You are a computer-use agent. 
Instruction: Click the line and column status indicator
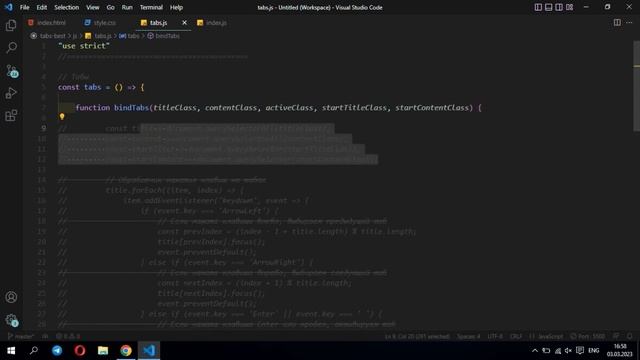(417, 336)
